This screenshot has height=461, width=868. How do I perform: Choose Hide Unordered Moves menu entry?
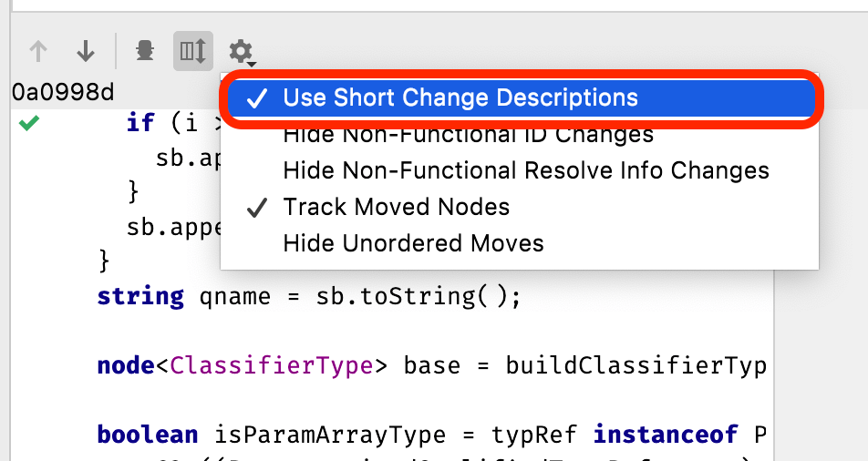point(413,243)
